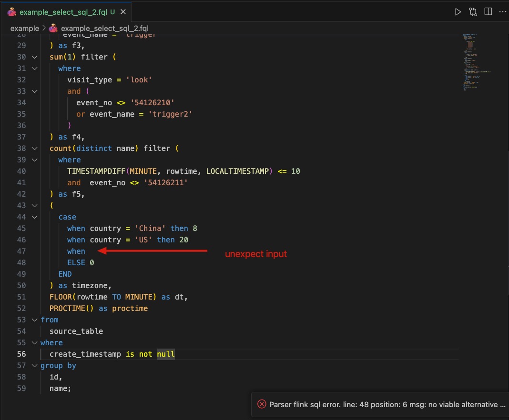The image size is (509, 420).
Task: Collapse the fold at line 39
Action: 34,160
